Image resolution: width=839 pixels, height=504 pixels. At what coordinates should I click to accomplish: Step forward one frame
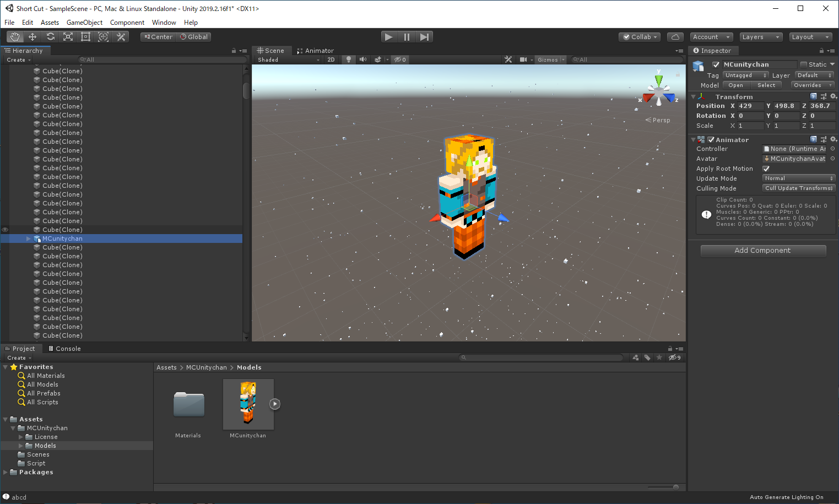pos(424,37)
